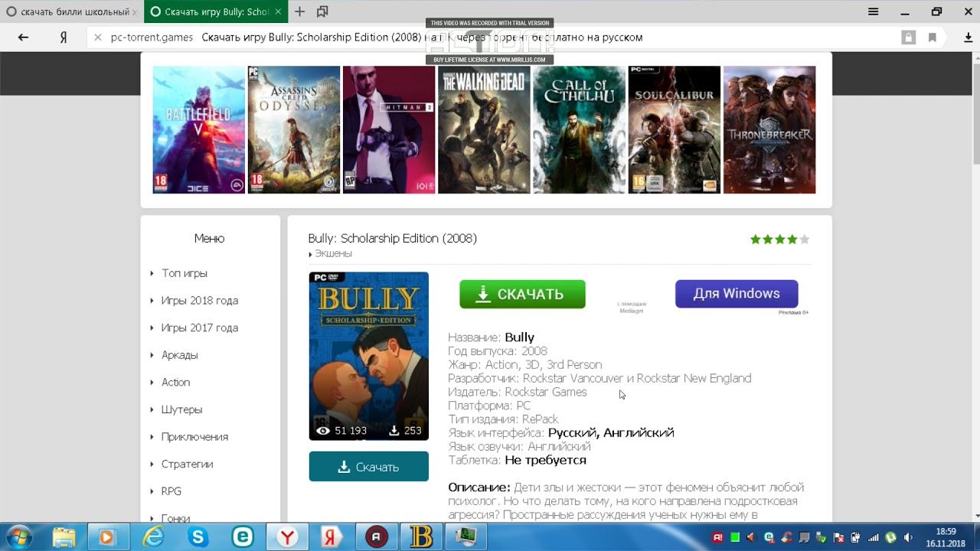Select Приключения in the side menu
The height and width of the screenshot is (551, 980).
click(x=194, y=437)
